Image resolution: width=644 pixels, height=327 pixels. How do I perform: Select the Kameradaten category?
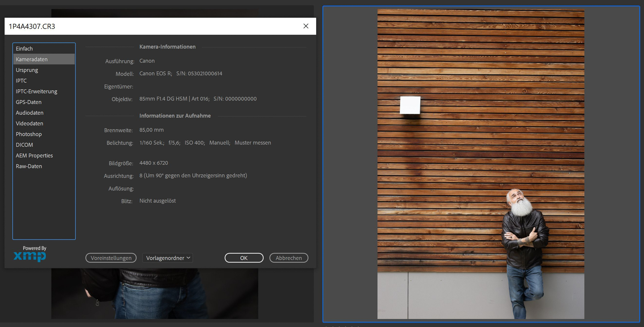(32, 59)
